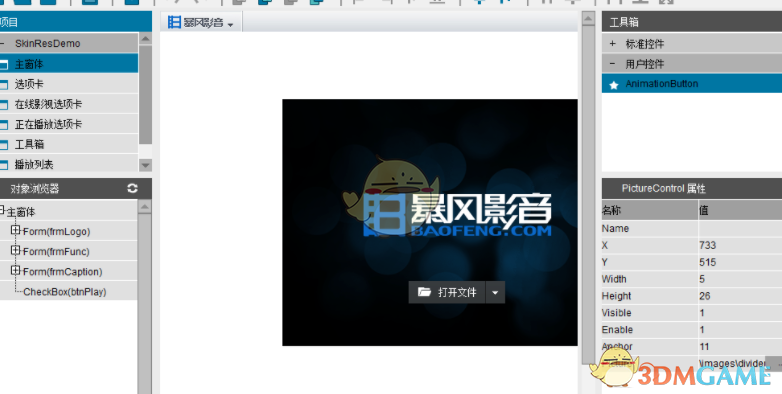Collapse the 用户控件 toolbox group
The width and height of the screenshot is (782, 394).
click(x=612, y=63)
